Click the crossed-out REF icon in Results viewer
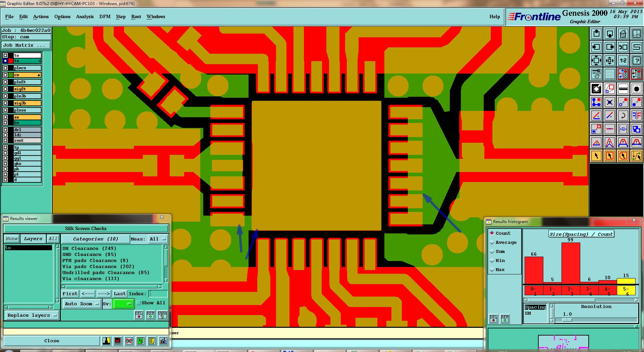The image size is (644, 352). click(129, 341)
